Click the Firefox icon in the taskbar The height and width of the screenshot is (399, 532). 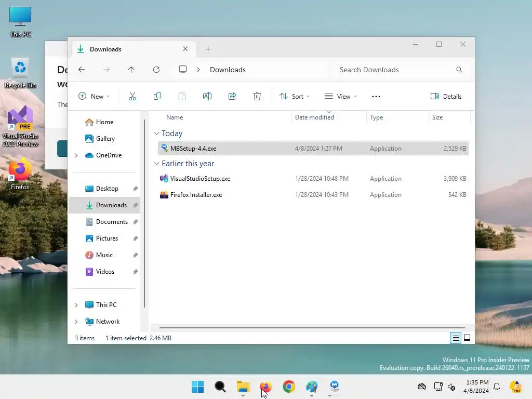(x=266, y=387)
